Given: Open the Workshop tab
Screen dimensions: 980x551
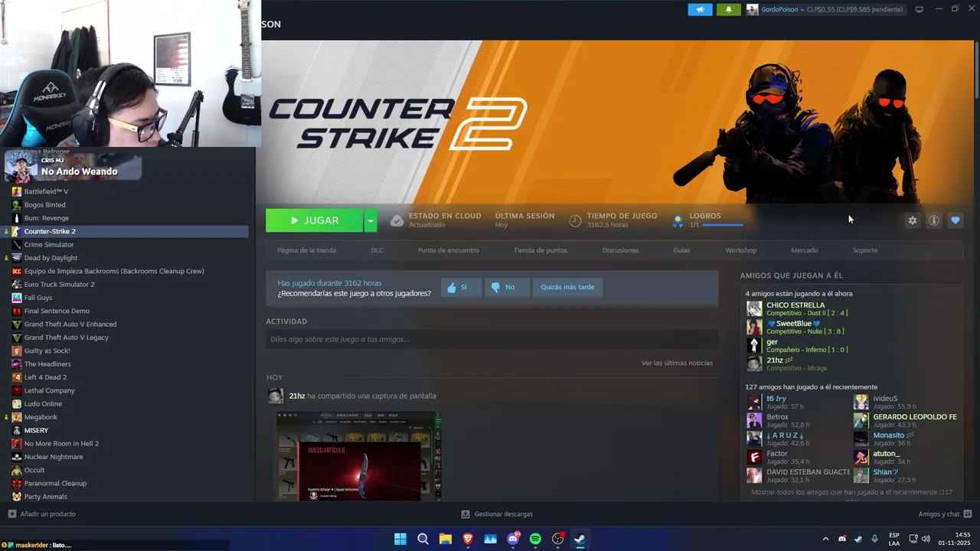Looking at the screenshot, I should [740, 250].
